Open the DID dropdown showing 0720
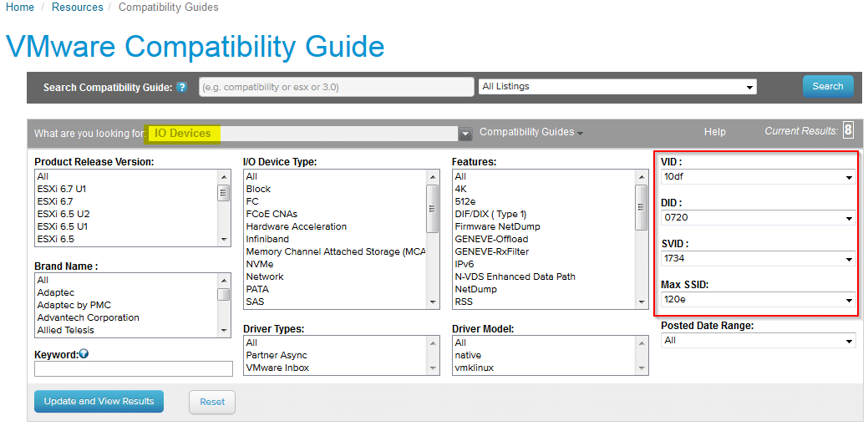Image resolution: width=868 pixels, height=426 pixels. [759, 217]
